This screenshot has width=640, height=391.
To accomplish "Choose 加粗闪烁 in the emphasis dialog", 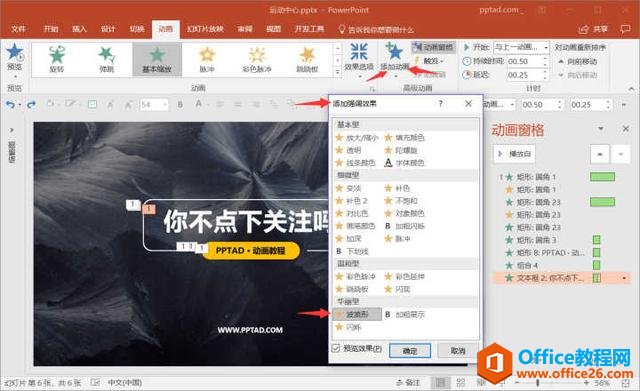I will [x=405, y=226].
